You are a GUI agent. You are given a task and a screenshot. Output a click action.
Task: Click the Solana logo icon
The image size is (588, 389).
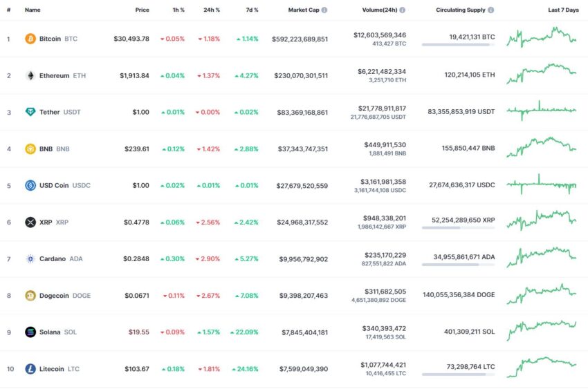click(x=30, y=332)
